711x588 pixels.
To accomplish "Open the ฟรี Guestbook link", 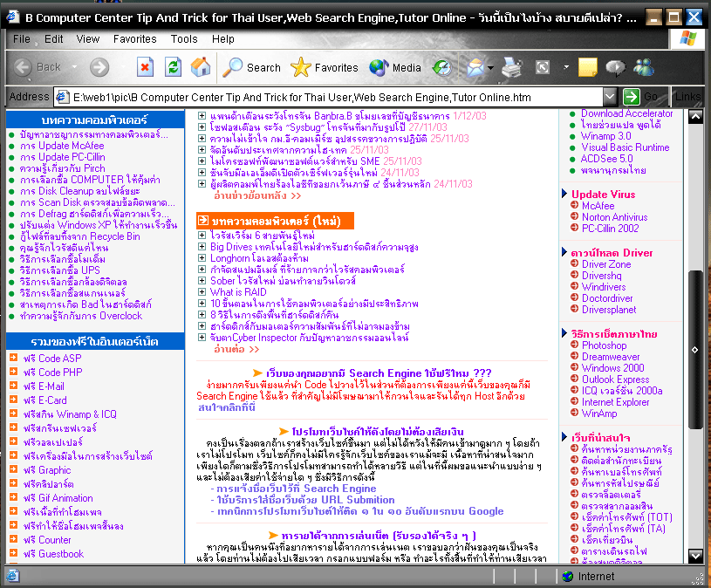I will [x=53, y=554].
